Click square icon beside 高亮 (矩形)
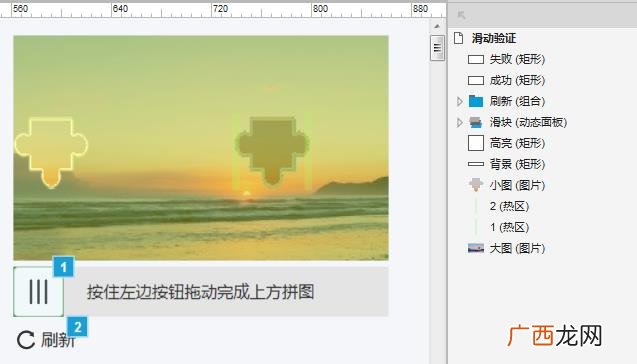This screenshot has height=364, width=637. (476, 143)
